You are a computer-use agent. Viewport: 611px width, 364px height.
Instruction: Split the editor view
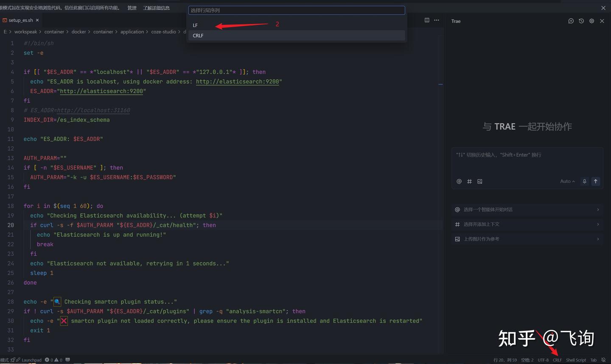427,20
